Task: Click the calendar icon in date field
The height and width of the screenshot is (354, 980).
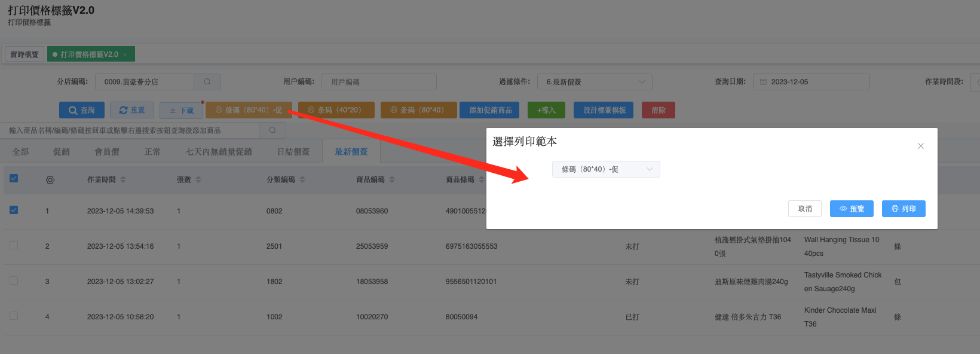Action: tap(763, 82)
